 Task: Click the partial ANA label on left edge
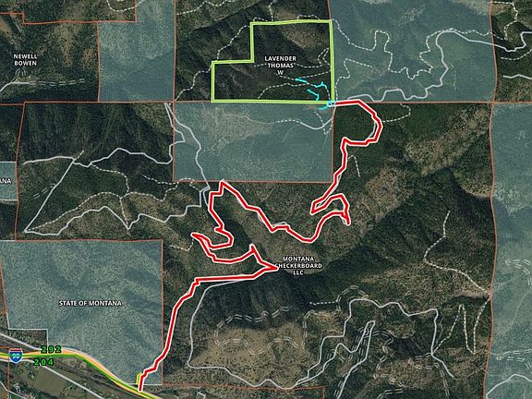[6, 181]
